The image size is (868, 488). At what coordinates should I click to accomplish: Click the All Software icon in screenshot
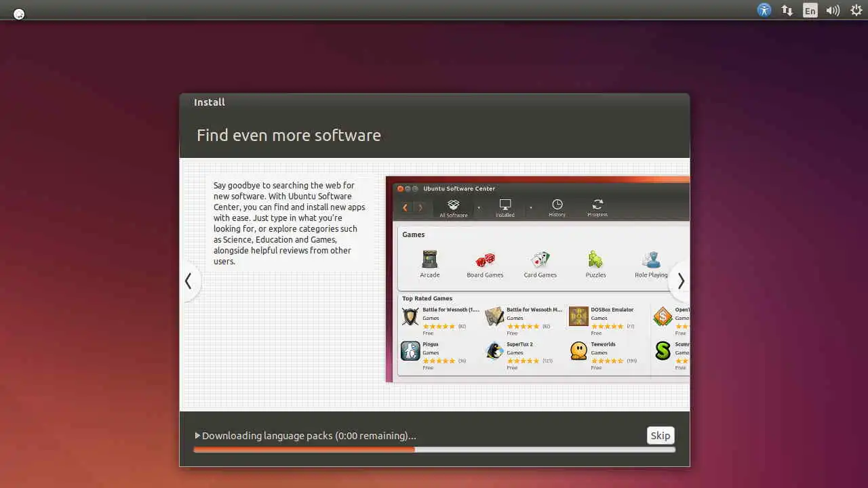tap(453, 205)
